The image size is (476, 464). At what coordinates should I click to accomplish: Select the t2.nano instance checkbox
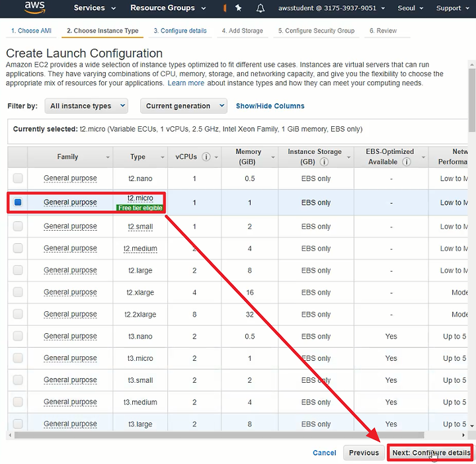click(18, 178)
